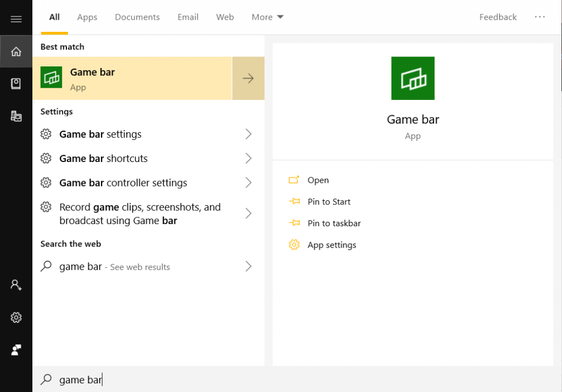562x392 pixels.
Task: Click the search field containing game bar
Action: 297,379
